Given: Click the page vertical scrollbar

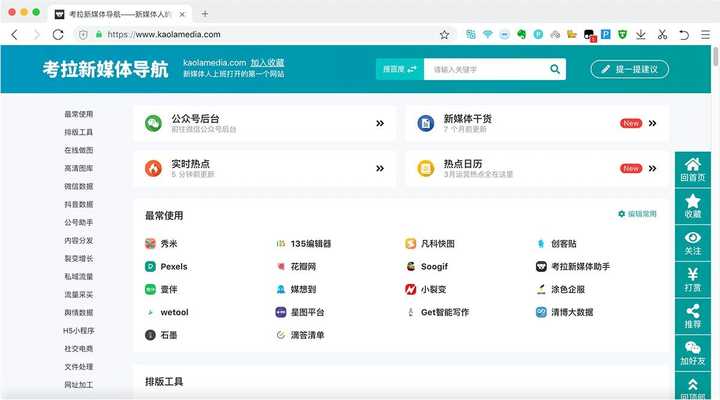Looking at the screenshot, I should (715, 56).
